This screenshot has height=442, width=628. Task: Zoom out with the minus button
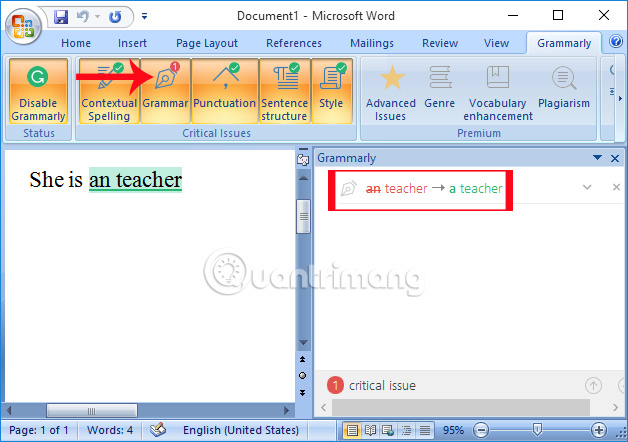tap(481, 430)
